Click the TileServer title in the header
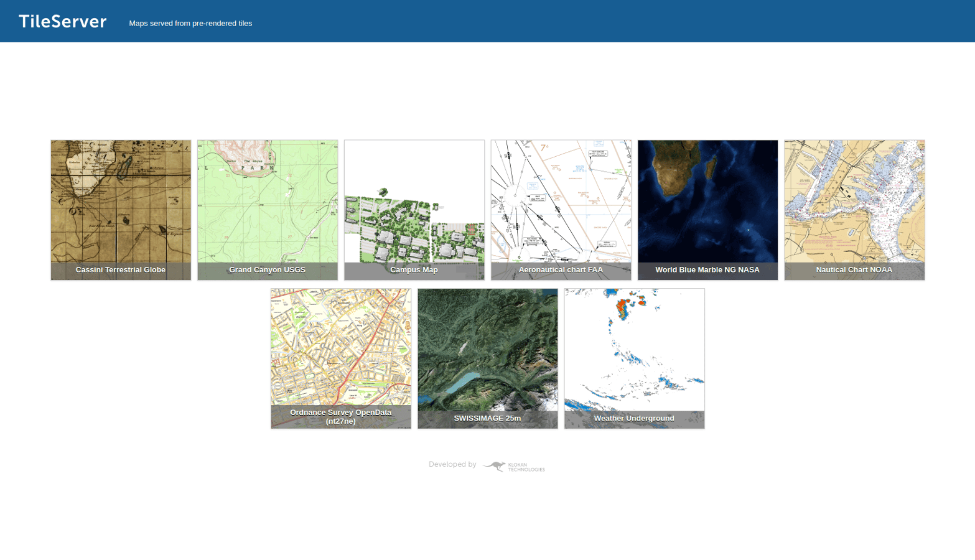 (x=62, y=21)
